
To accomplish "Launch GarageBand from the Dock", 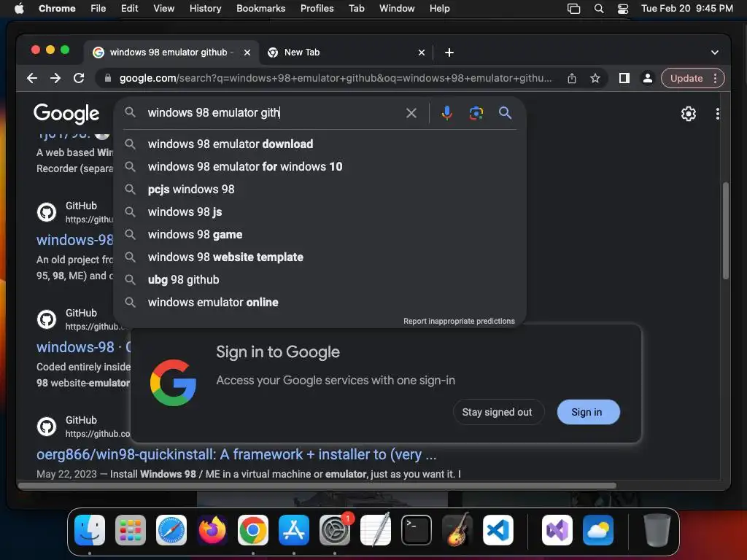I will tap(457, 530).
